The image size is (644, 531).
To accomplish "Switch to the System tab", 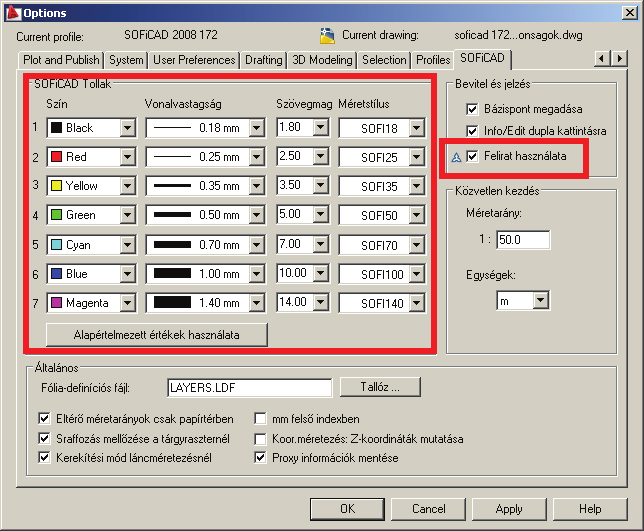I will pyautogui.click(x=126, y=60).
